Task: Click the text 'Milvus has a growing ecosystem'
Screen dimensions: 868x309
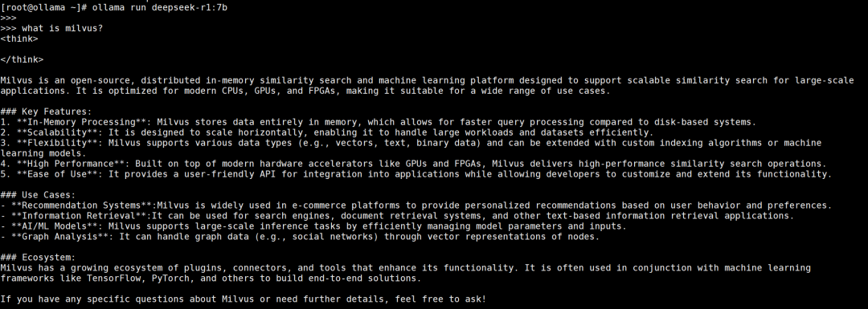Action: (81, 268)
